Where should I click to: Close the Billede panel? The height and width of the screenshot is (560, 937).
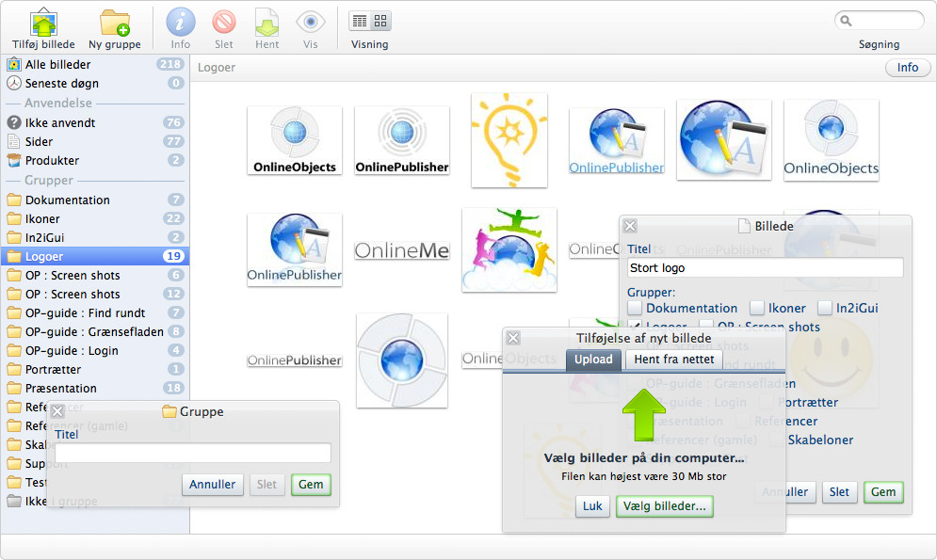(x=630, y=226)
